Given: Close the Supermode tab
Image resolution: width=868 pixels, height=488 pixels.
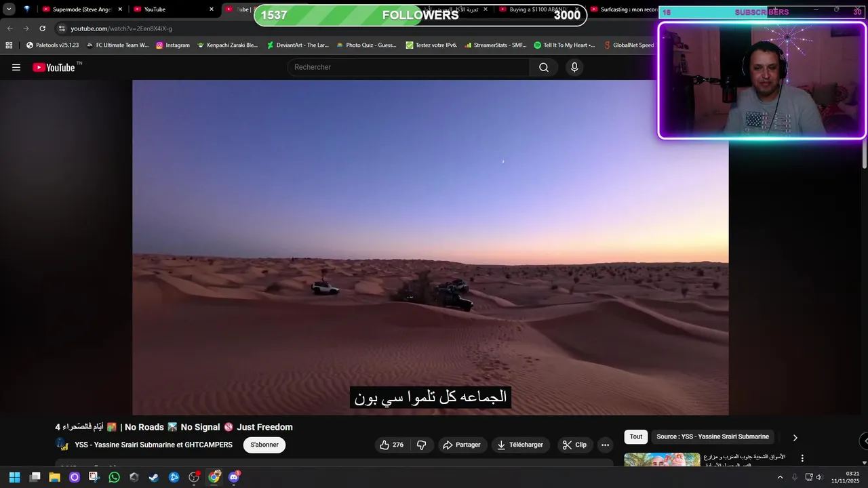Looking at the screenshot, I should [x=120, y=9].
